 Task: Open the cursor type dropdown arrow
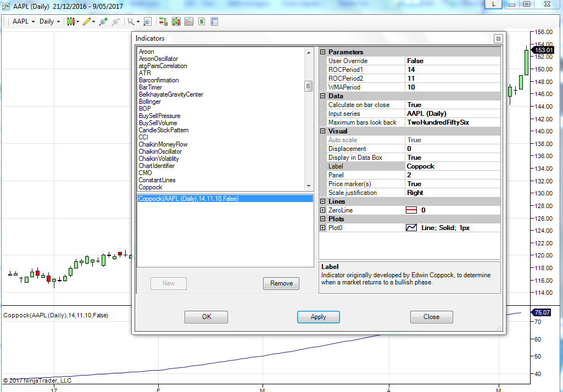coord(138,22)
